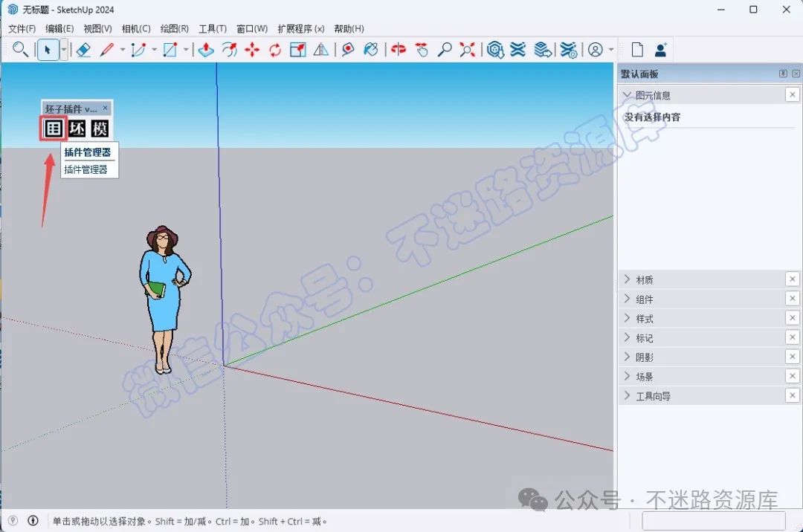Open the 工具(T) menu
This screenshot has width=803, height=532.
coord(213,29)
